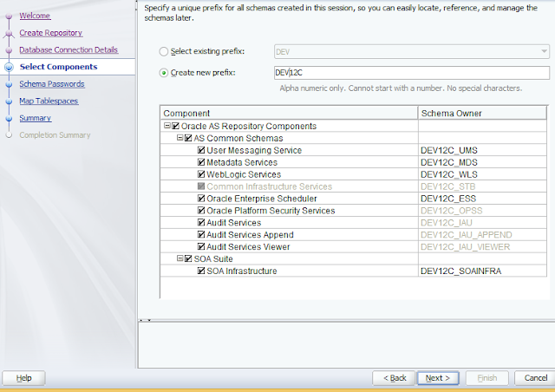The height and width of the screenshot is (392, 555).
Task: Select the DEV12C_ESS schema owner cell
Action: click(x=482, y=199)
